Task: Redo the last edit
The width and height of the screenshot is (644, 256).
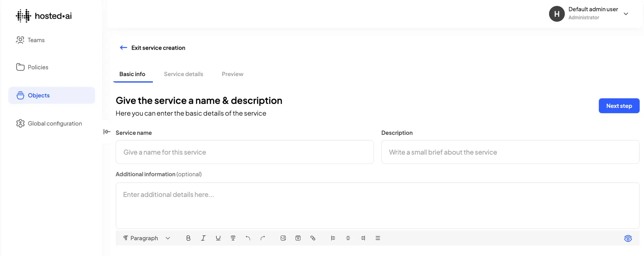Action: point(263,238)
